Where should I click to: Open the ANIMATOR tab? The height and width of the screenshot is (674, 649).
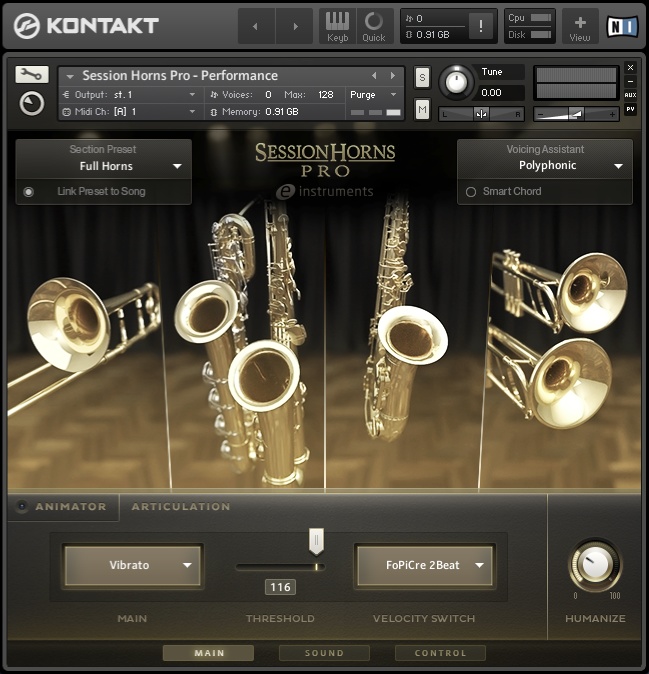pos(64,507)
